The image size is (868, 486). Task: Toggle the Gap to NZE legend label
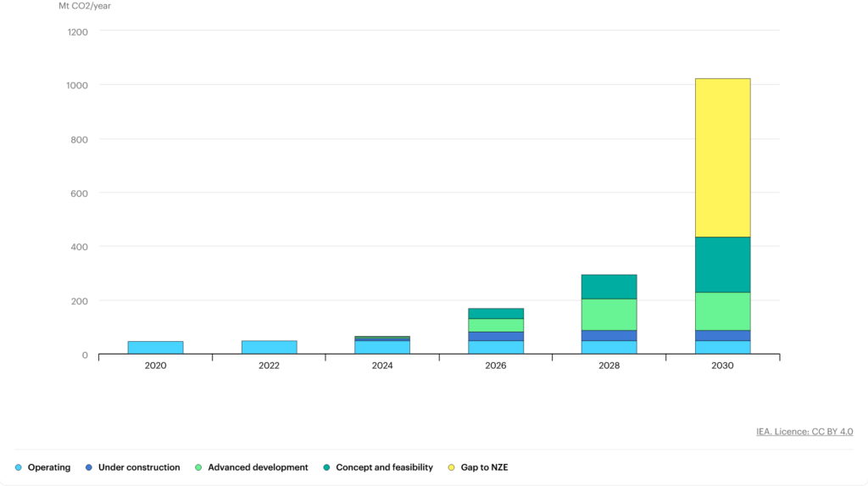(484, 467)
